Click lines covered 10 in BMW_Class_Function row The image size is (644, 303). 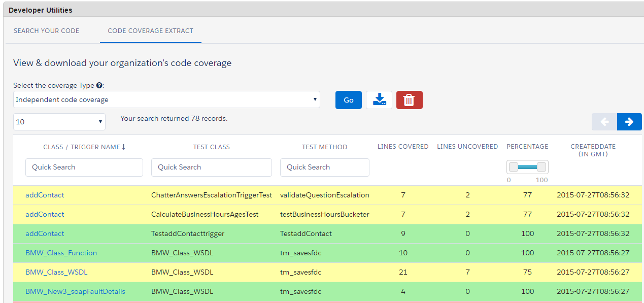click(403, 253)
